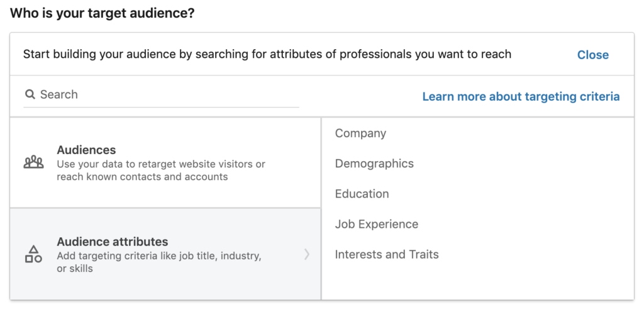The width and height of the screenshot is (644, 314).
Task: Open the Job Experience targeting category
Action: click(x=376, y=224)
